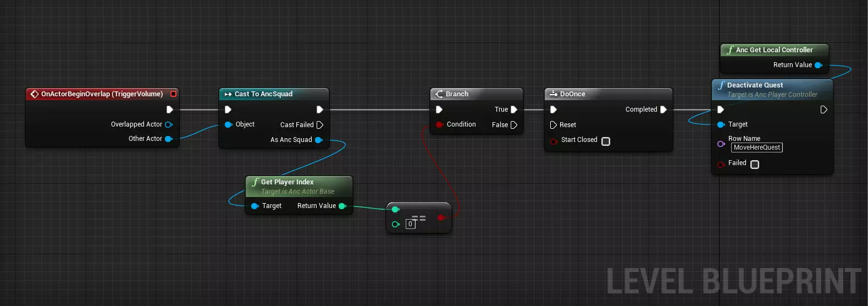Click the Branch Condition pin
The width and height of the screenshot is (868, 306).
tap(439, 124)
